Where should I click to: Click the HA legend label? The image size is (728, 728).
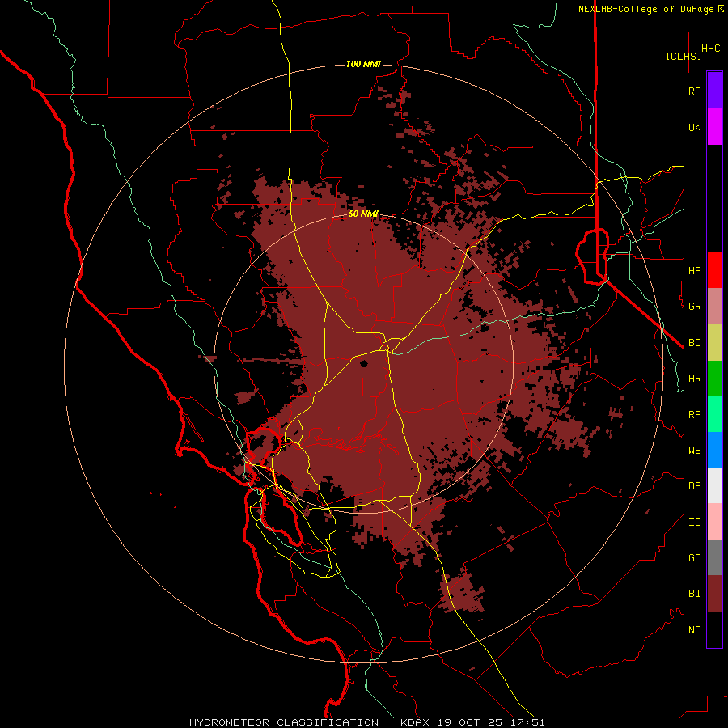tap(694, 270)
